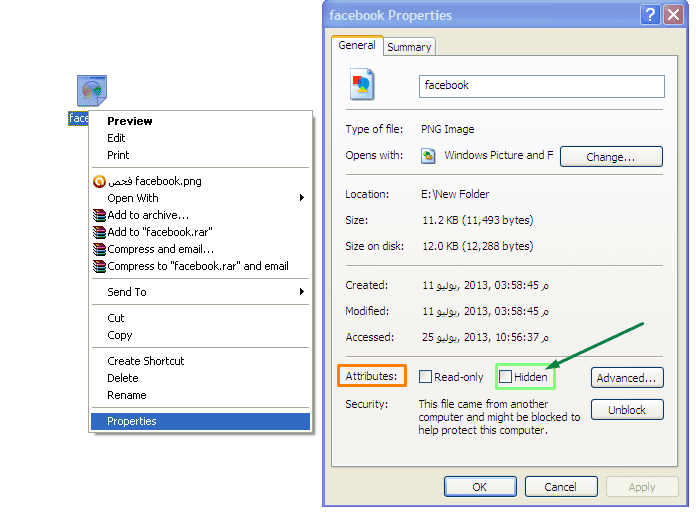Viewport: 696px width, 515px height.
Task: Open the Open With menu item
Action: point(200,198)
